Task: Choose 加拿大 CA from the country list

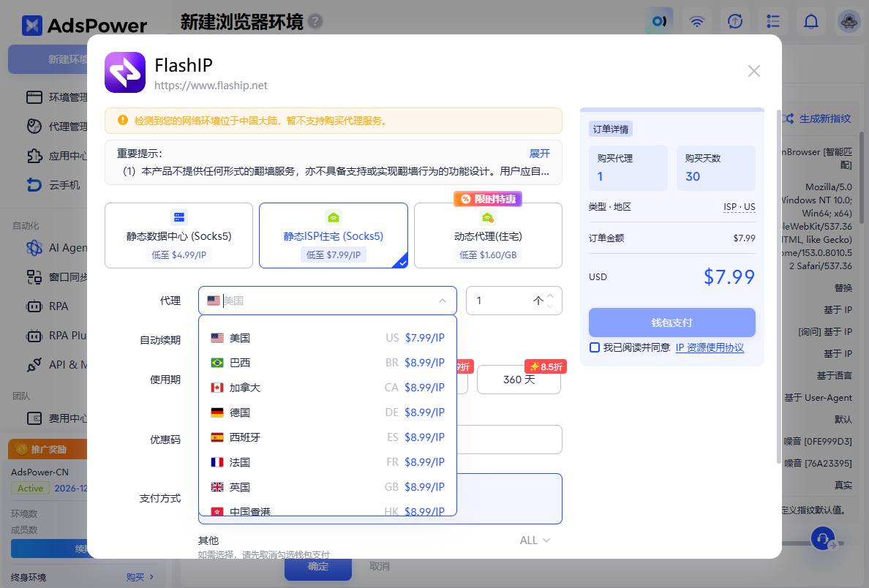Action: 328,388
